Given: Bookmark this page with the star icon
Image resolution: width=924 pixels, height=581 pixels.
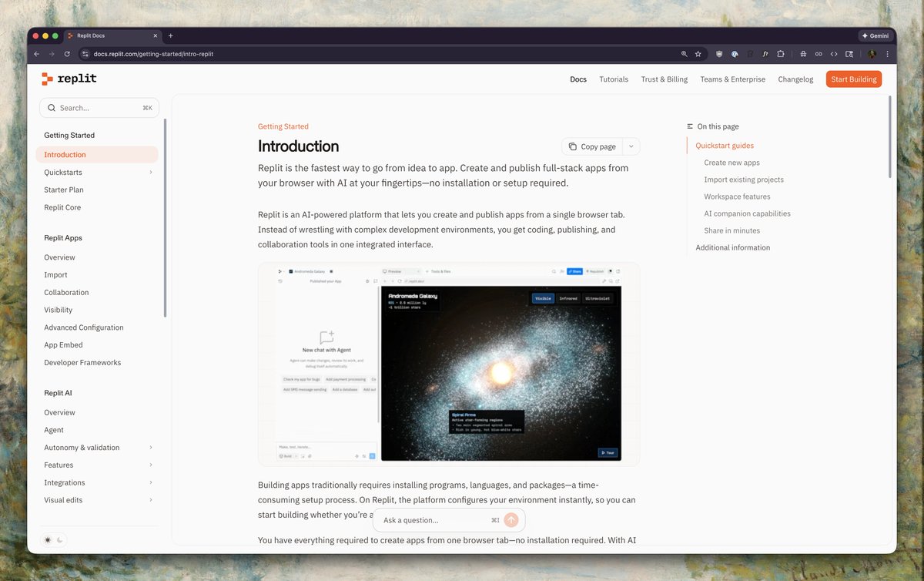Looking at the screenshot, I should (698, 54).
